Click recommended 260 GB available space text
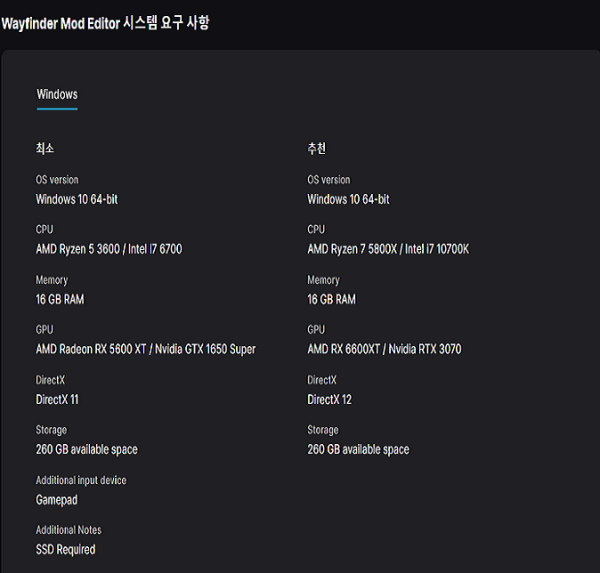 [358, 449]
